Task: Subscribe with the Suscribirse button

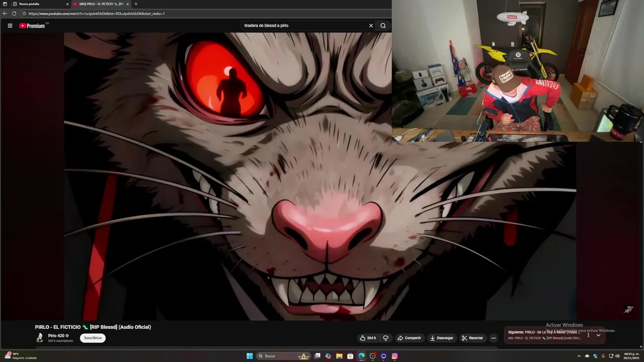Action: (x=93, y=338)
